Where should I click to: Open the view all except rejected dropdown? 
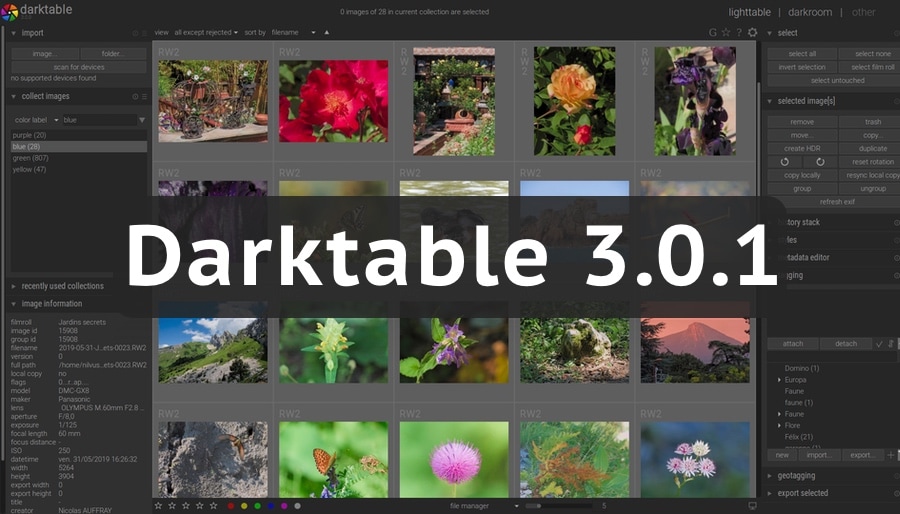tap(206, 33)
